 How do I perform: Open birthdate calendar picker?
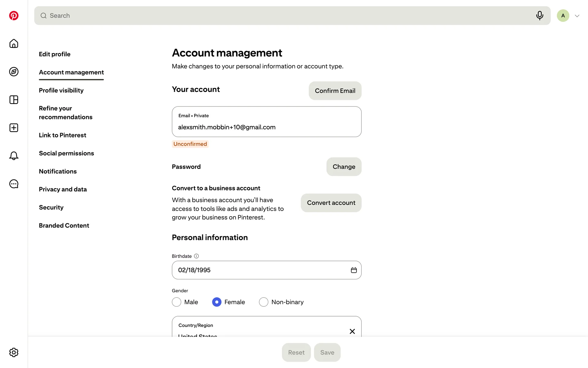click(354, 270)
